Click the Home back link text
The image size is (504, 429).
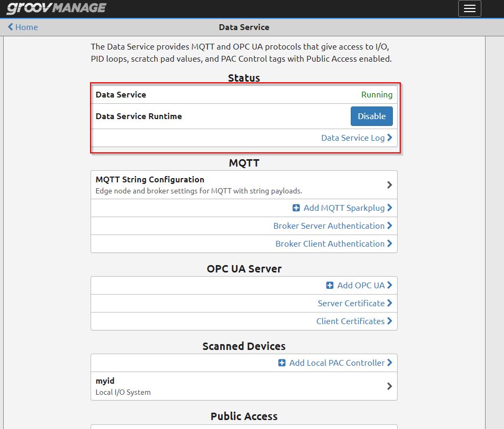pyautogui.click(x=26, y=27)
